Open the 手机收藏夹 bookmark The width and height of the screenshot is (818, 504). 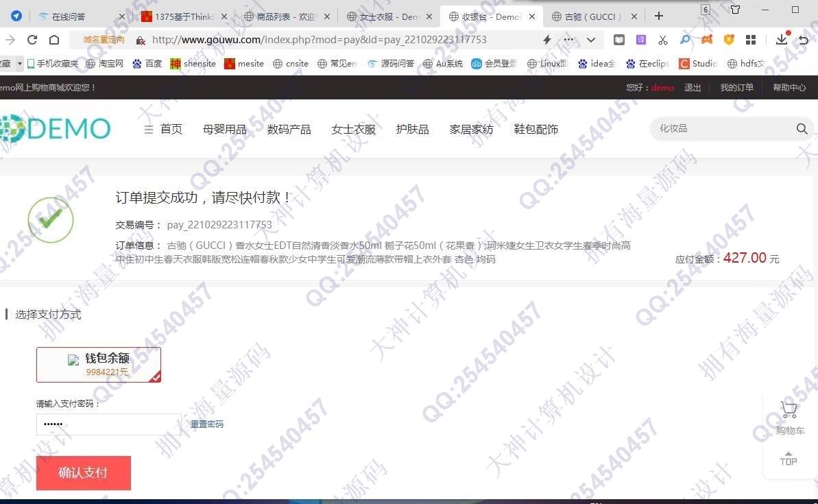tap(52, 64)
